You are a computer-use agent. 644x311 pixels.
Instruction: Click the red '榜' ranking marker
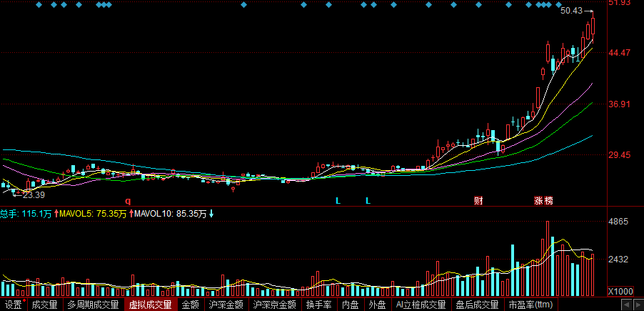548,202
